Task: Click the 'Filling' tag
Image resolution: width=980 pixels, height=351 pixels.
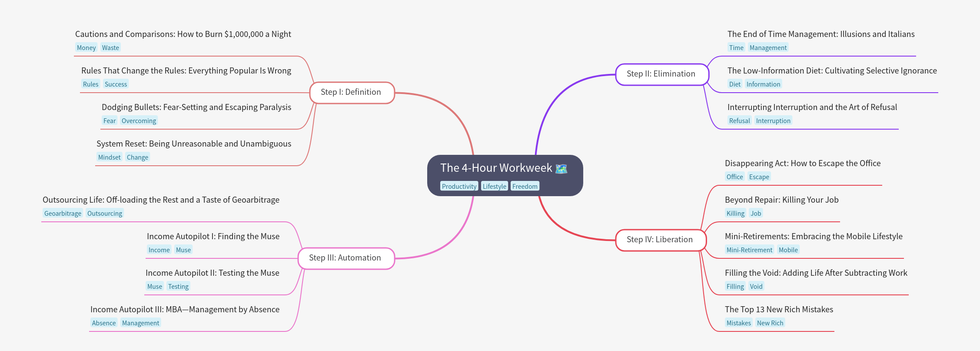Action: point(735,286)
